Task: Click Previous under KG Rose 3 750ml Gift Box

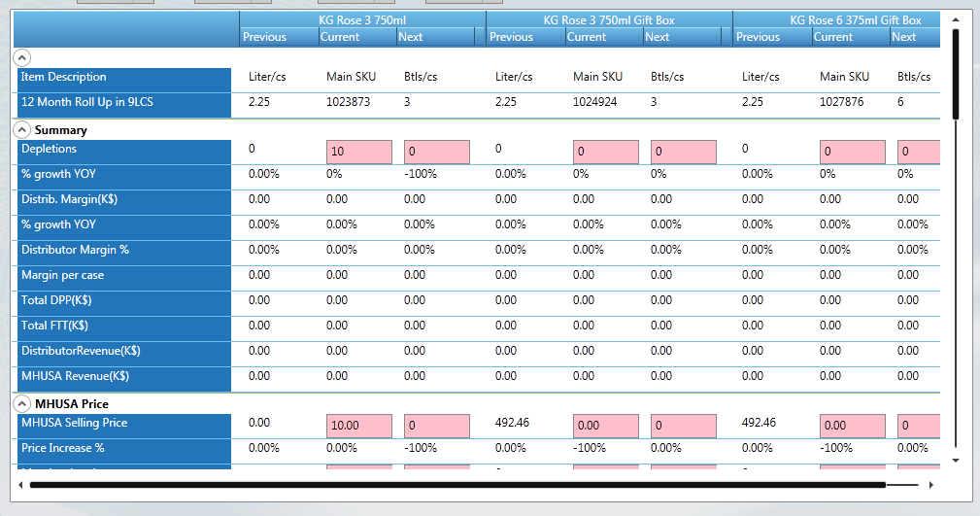Action: [526, 37]
